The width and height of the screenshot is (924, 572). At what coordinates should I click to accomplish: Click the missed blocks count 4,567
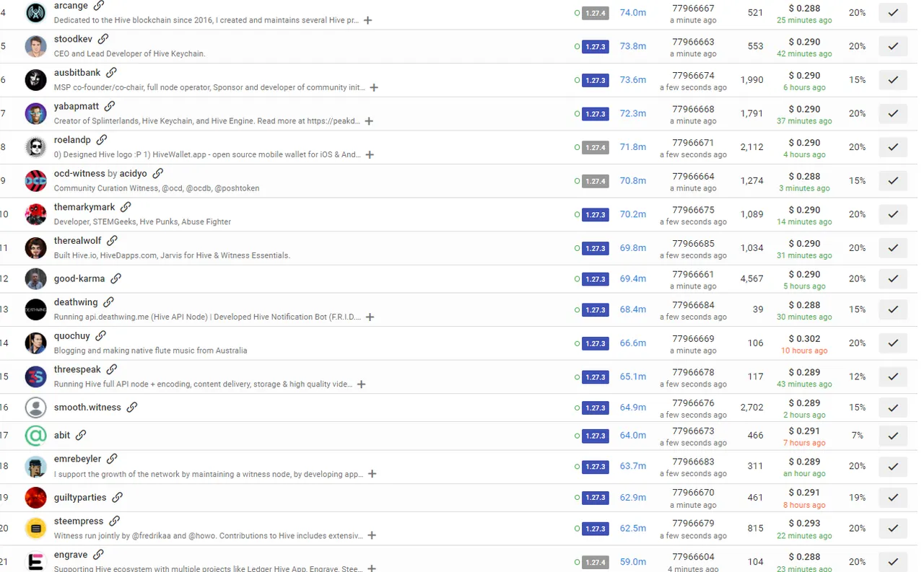click(751, 278)
